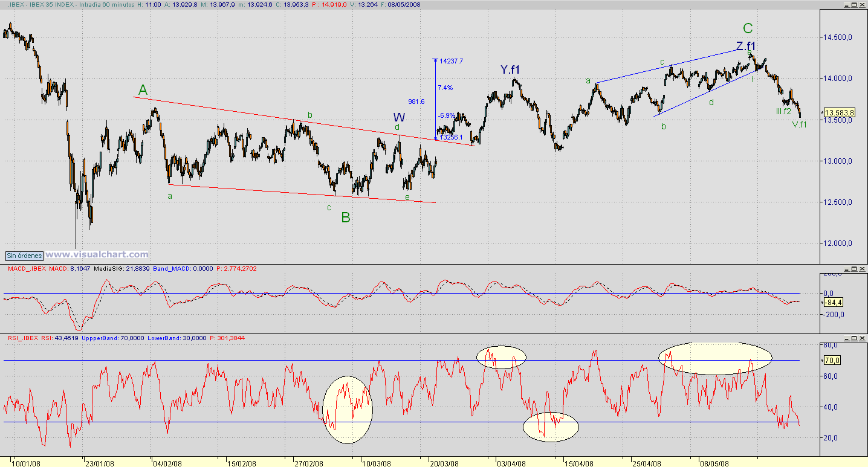Click the "13256.1" measurement base value

coord(451,137)
